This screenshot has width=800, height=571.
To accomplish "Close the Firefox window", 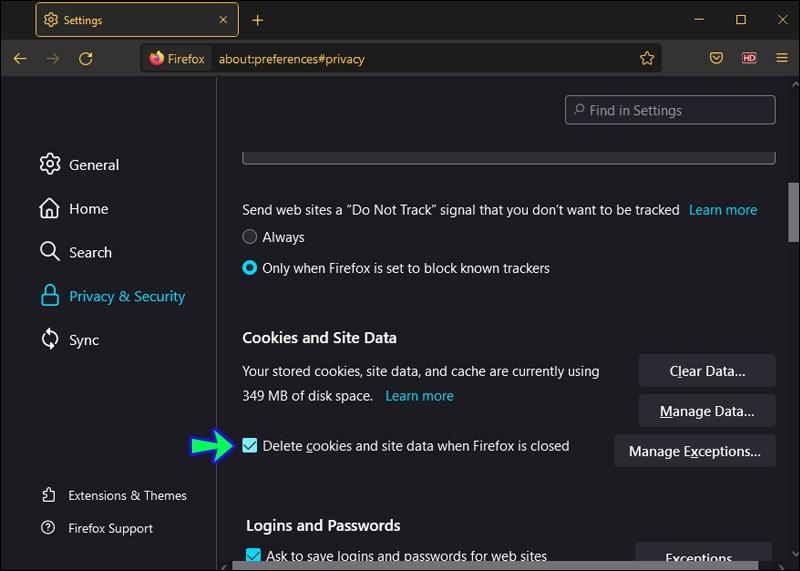I will click(783, 20).
